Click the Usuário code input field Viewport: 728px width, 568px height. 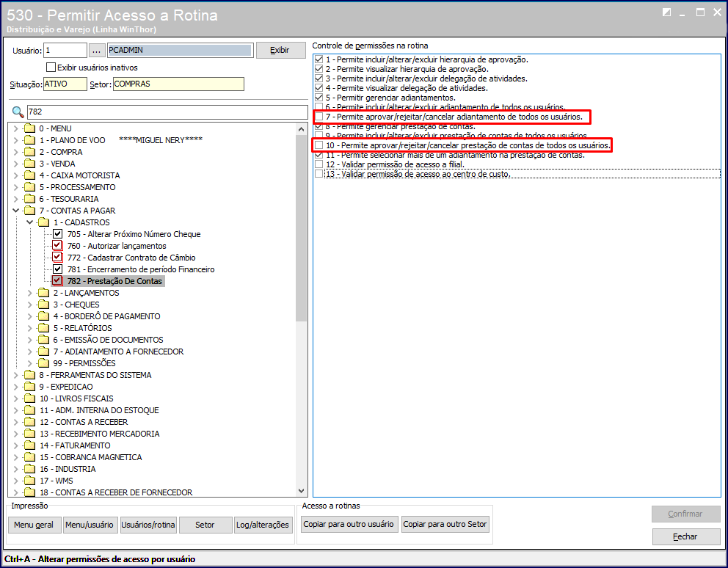pos(65,50)
